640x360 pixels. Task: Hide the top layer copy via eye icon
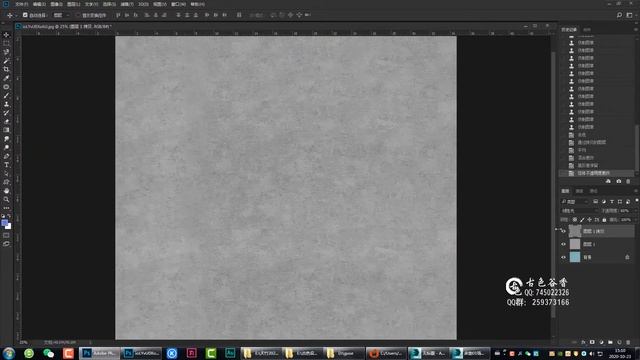563,231
